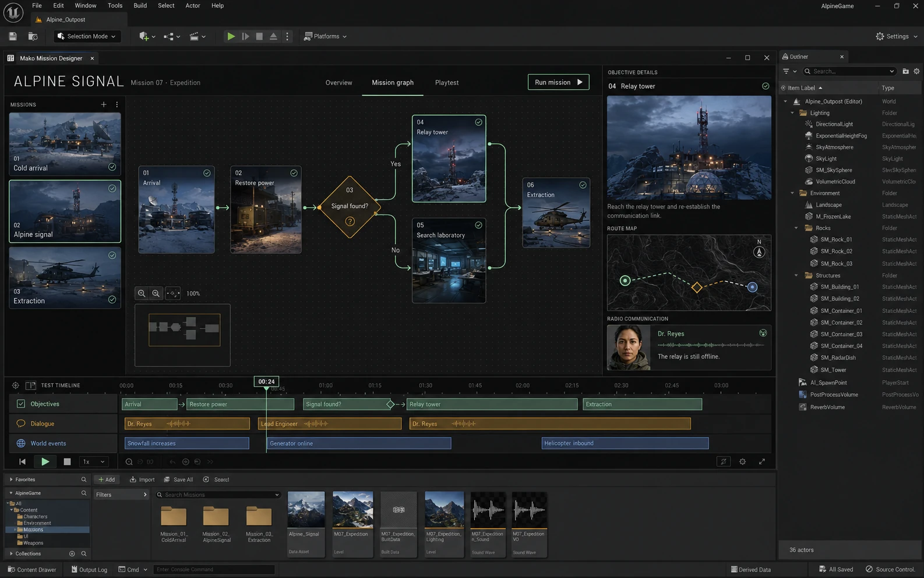Viewport: 924px width, 578px height.
Task: Click the Dr. Reyes radio message icon
Action: [x=763, y=333]
